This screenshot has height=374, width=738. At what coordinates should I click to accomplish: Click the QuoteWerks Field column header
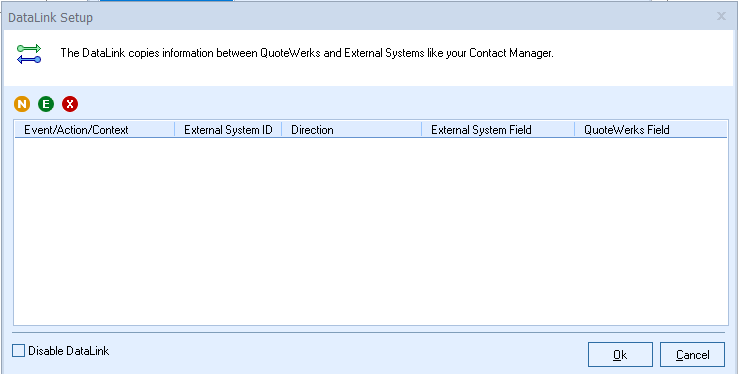pos(651,130)
